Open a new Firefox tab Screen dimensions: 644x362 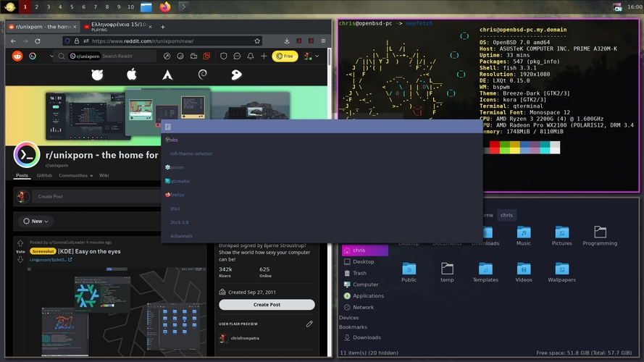pos(163,27)
